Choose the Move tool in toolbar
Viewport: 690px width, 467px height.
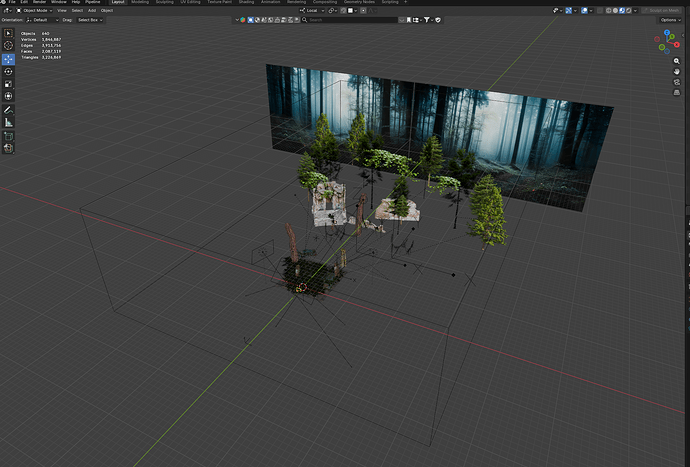pos(8,59)
